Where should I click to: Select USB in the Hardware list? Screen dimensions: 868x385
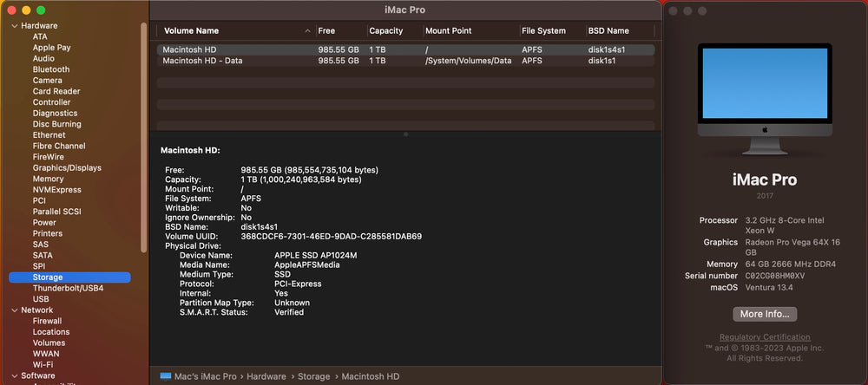(41, 299)
